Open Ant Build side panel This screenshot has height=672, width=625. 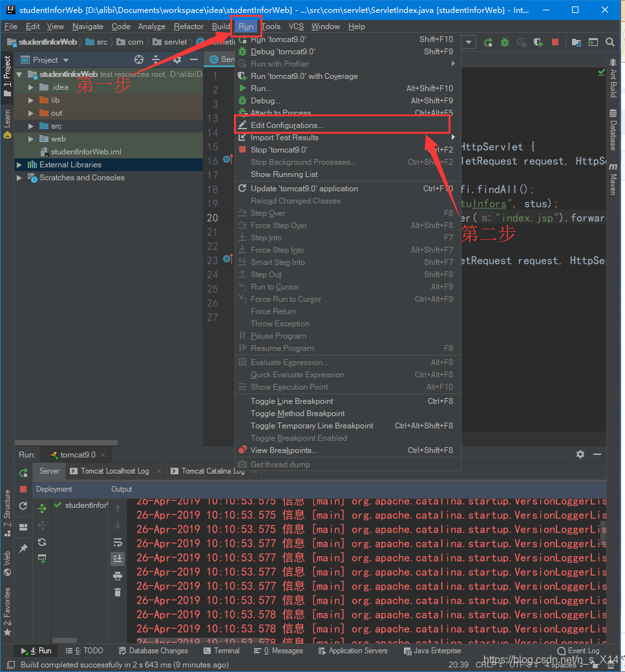pos(613,78)
